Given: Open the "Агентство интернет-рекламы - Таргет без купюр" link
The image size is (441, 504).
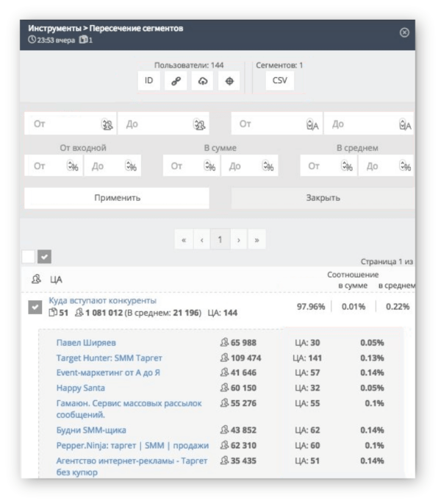Looking at the screenshot, I should point(132,466).
